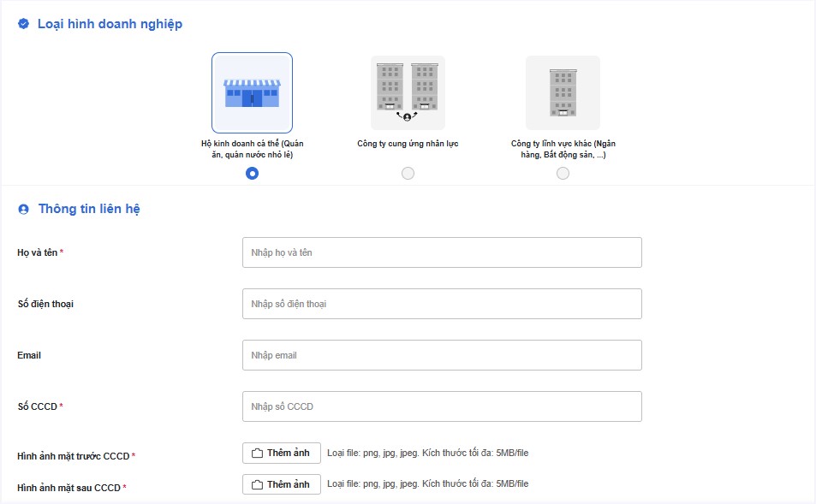
Task: Focus the Họ và tên input field
Action: [442, 252]
